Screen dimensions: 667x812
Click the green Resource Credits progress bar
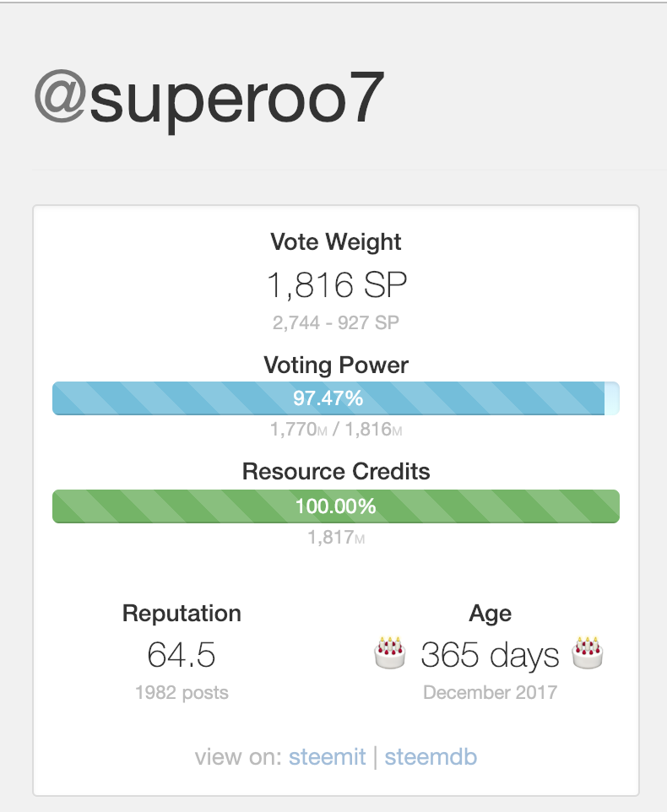(335, 506)
